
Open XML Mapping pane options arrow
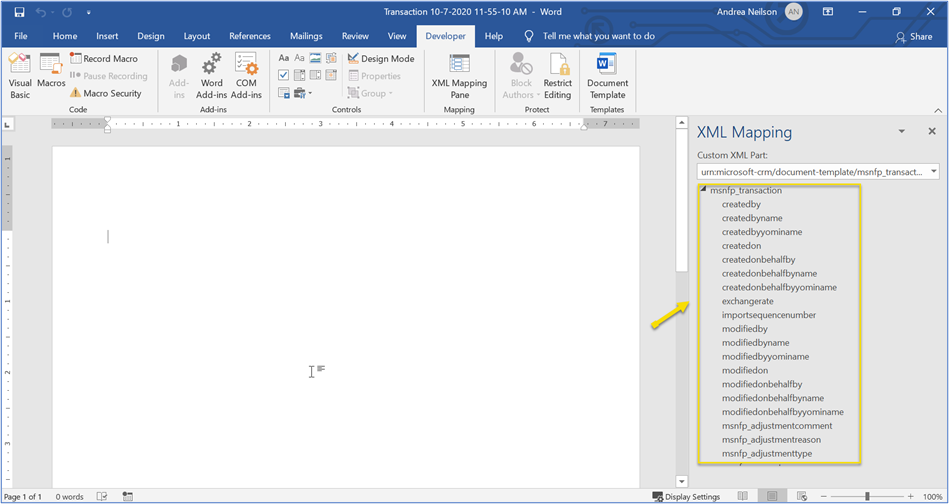[902, 131]
